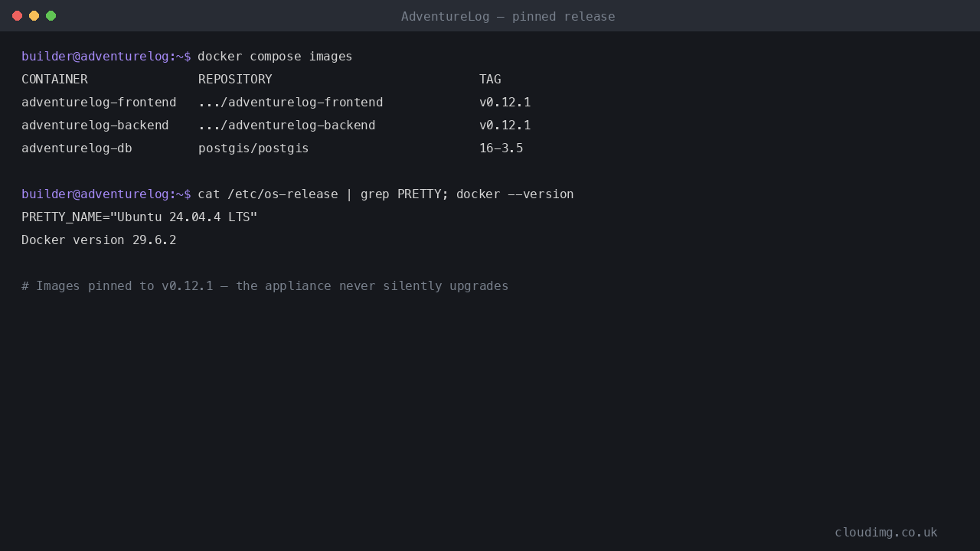Click the '# Images pinned to v0.12.1' comment
Viewport: 980px width, 551px height.
265,286
